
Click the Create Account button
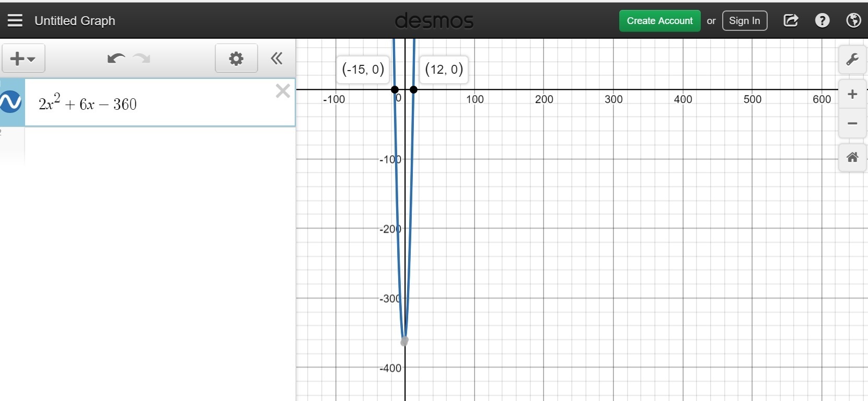tap(659, 21)
